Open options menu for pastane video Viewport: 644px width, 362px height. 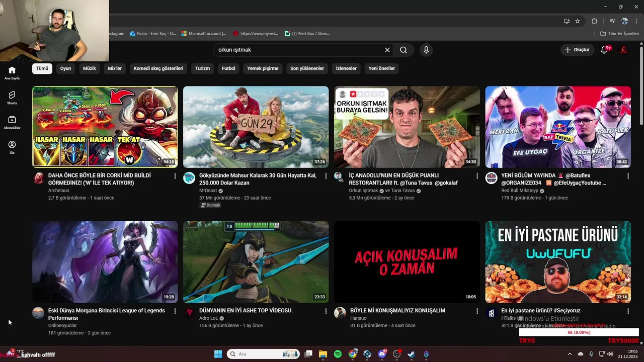pyautogui.click(x=628, y=311)
